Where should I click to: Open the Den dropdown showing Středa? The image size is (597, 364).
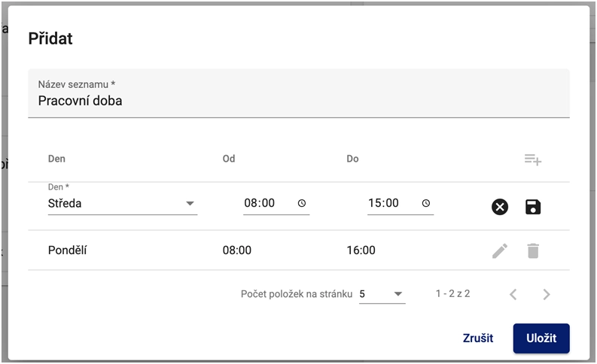(122, 203)
